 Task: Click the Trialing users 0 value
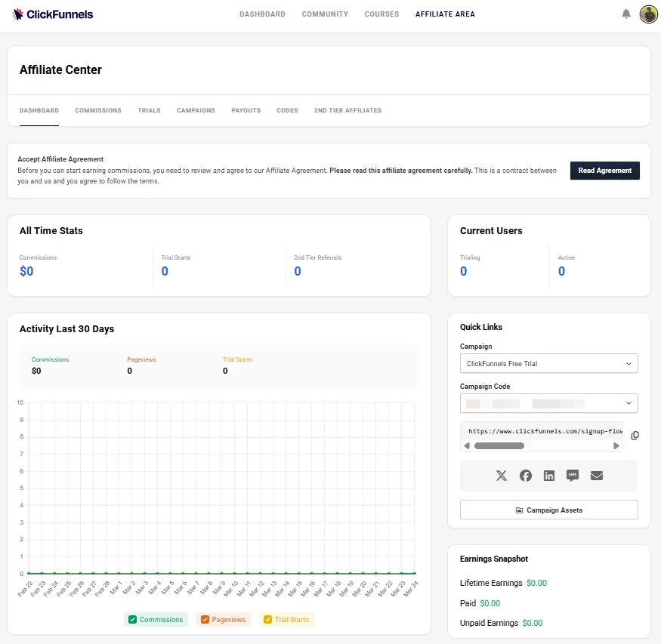pyautogui.click(x=464, y=271)
